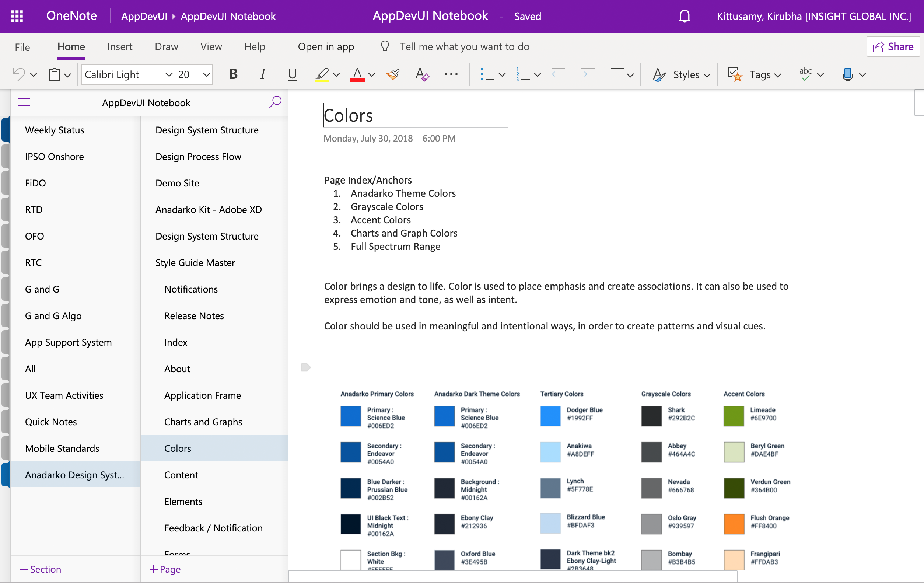The width and height of the screenshot is (924, 583).
Task: Click Open in app
Action: click(326, 46)
